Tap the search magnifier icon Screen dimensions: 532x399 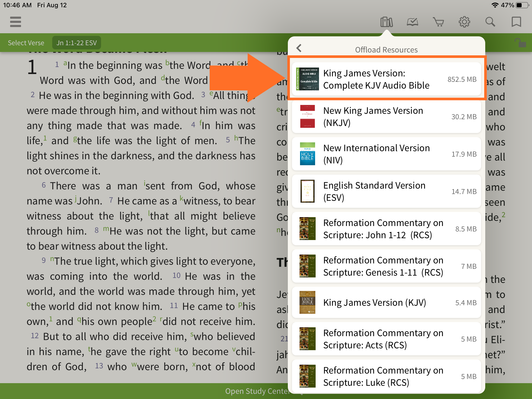[490, 22]
